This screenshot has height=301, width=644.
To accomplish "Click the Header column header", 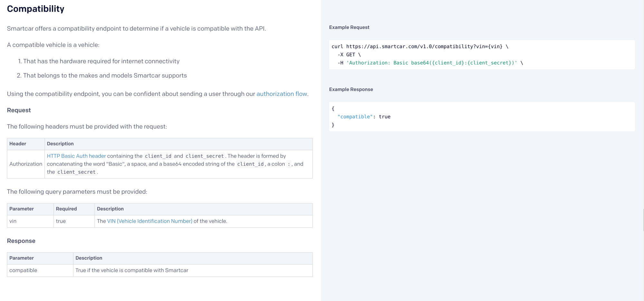I will 18,144.
